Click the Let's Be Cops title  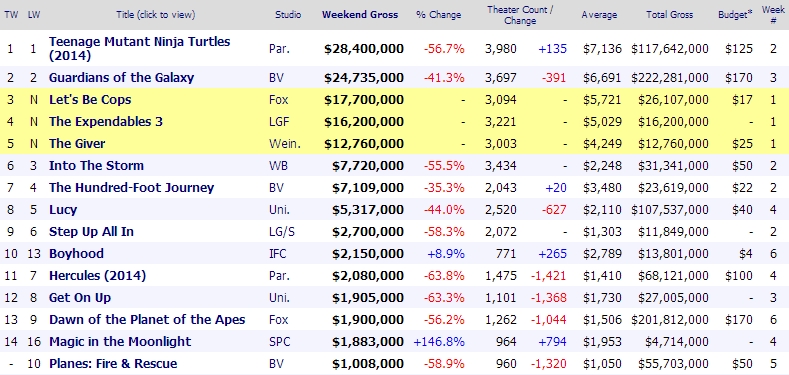coord(90,100)
